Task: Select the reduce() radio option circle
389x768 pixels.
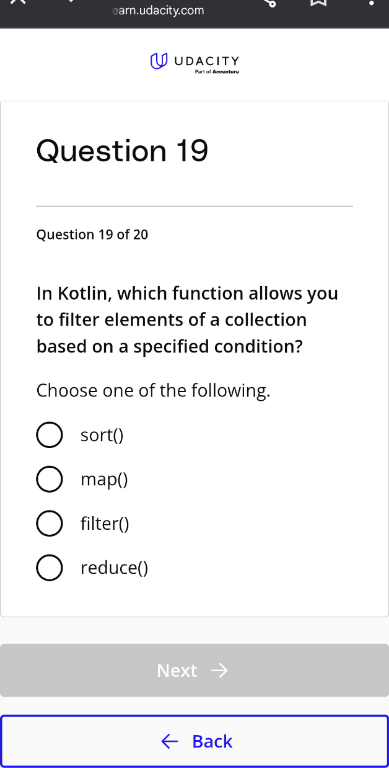Action: (49, 568)
